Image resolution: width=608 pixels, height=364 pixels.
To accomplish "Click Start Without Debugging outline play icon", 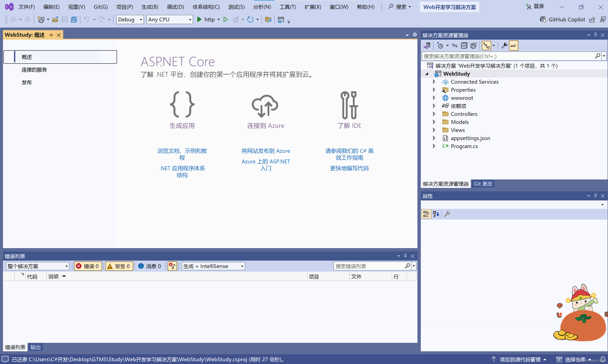I will click(226, 20).
